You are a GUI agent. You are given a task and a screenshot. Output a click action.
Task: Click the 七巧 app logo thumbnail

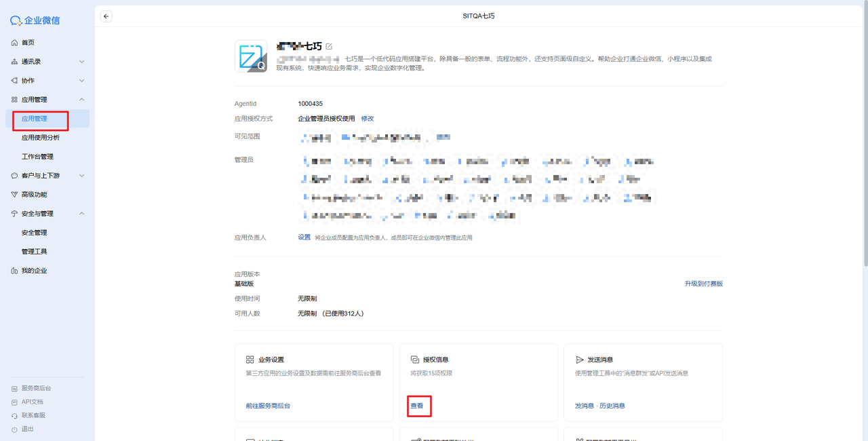pyautogui.click(x=251, y=56)
